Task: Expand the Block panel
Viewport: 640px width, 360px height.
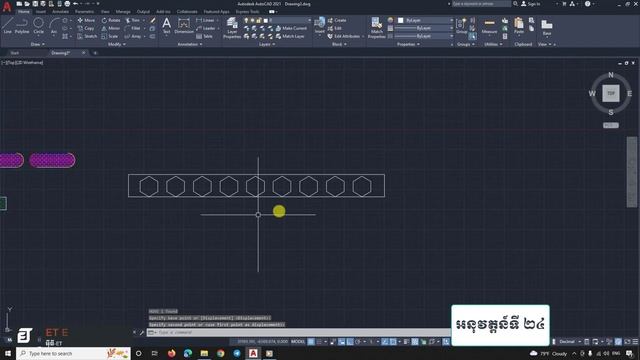Action: click(339, 44)
